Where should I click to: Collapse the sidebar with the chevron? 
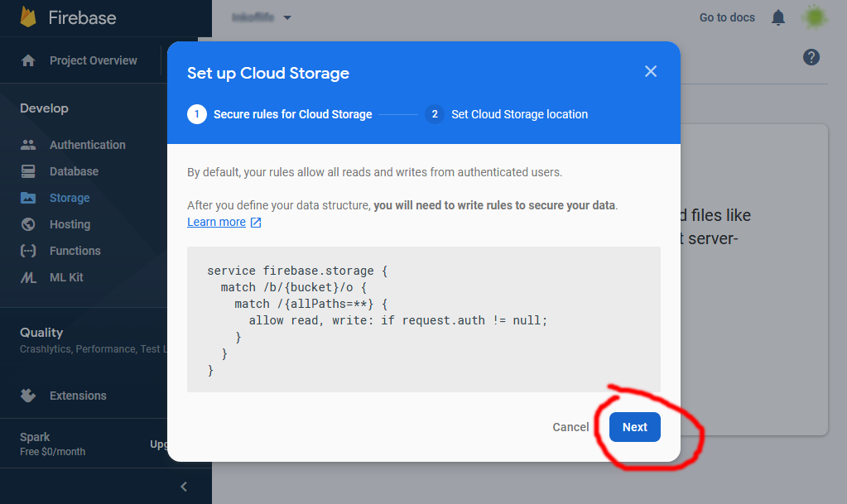coord(183,487)
